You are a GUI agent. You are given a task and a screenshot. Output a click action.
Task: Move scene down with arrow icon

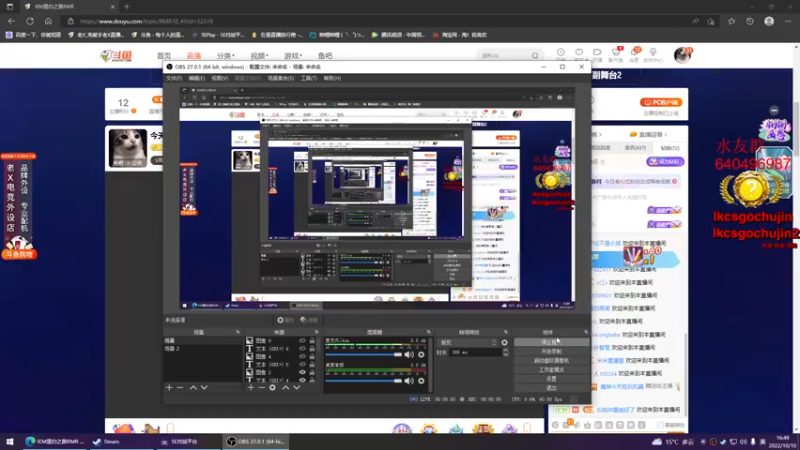coord(204,388)
